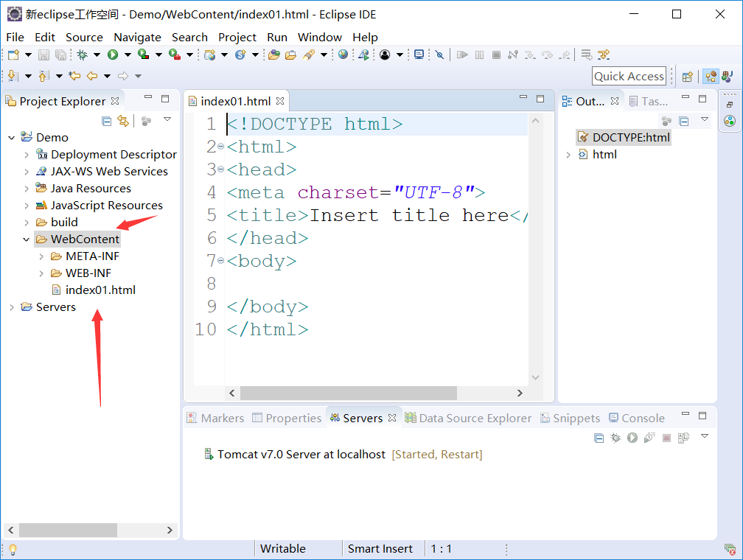Open the New wizard dropdown arrow
743x560 pixels.
(29, 55)
